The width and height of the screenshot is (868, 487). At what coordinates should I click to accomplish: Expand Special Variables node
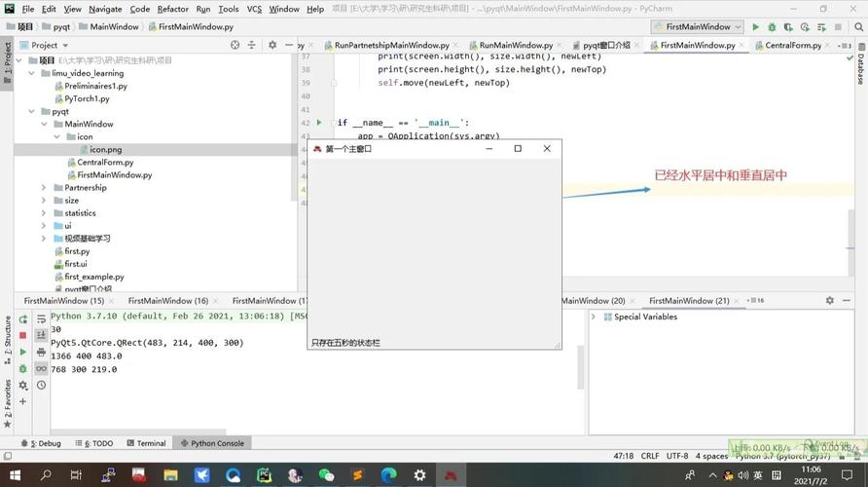pyautogui.click(x=594, y=317)
